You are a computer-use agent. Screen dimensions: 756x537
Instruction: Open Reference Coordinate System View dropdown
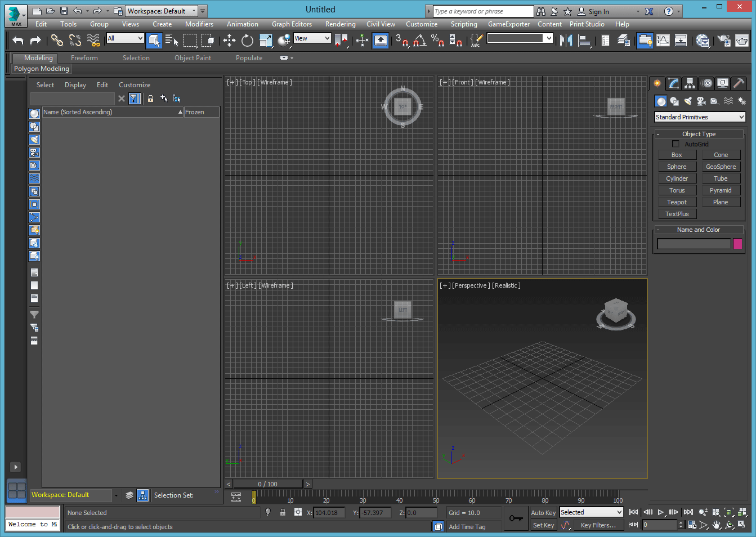click(312, 38)
